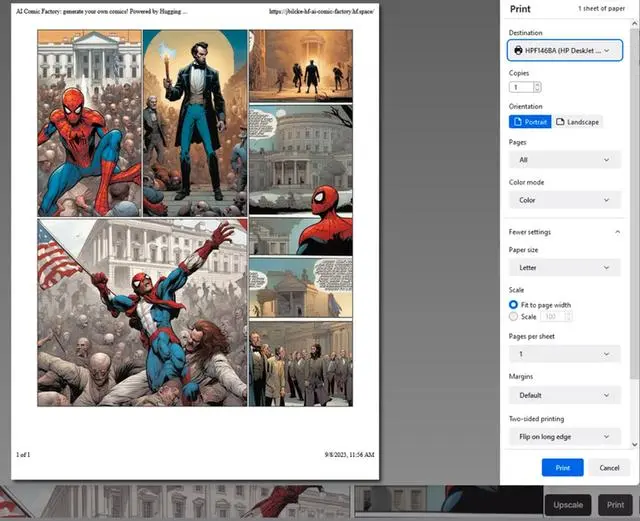This screenshot has height=521, width=640.
Task: Open the Pages dropdown set to All
Action: click(x=564, y=160)
